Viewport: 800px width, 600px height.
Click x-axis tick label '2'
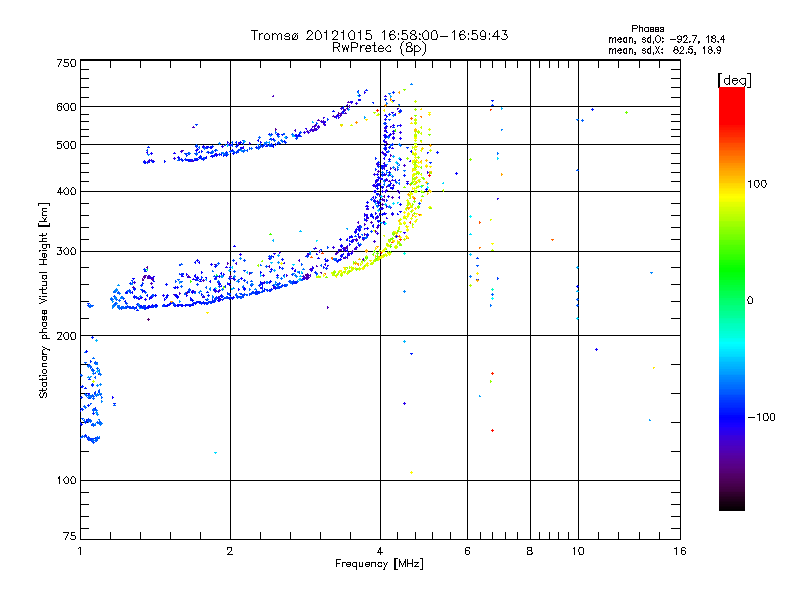tap(230, 551)
